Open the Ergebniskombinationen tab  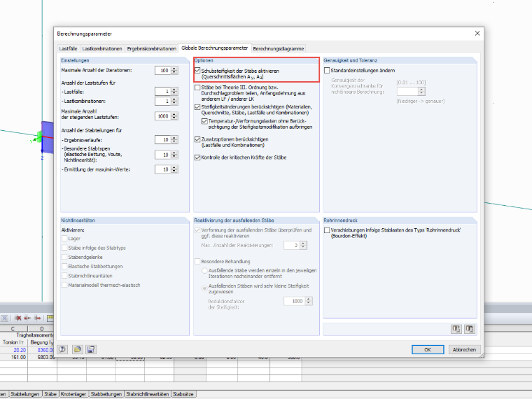click(x=152, y=48)
